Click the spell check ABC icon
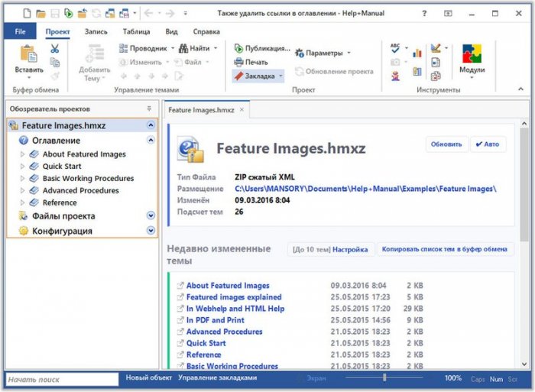The width and height of the screenshot is (535, 392). pos(395,48)
